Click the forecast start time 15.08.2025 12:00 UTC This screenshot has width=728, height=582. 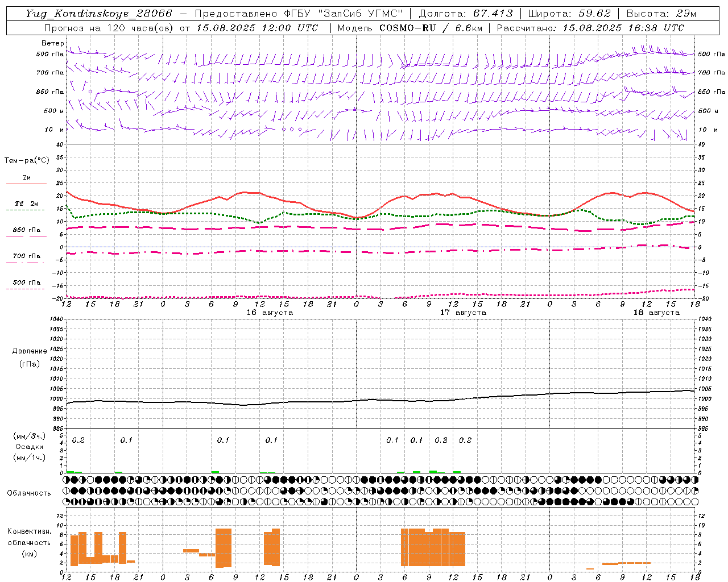[x=257, y=28]
